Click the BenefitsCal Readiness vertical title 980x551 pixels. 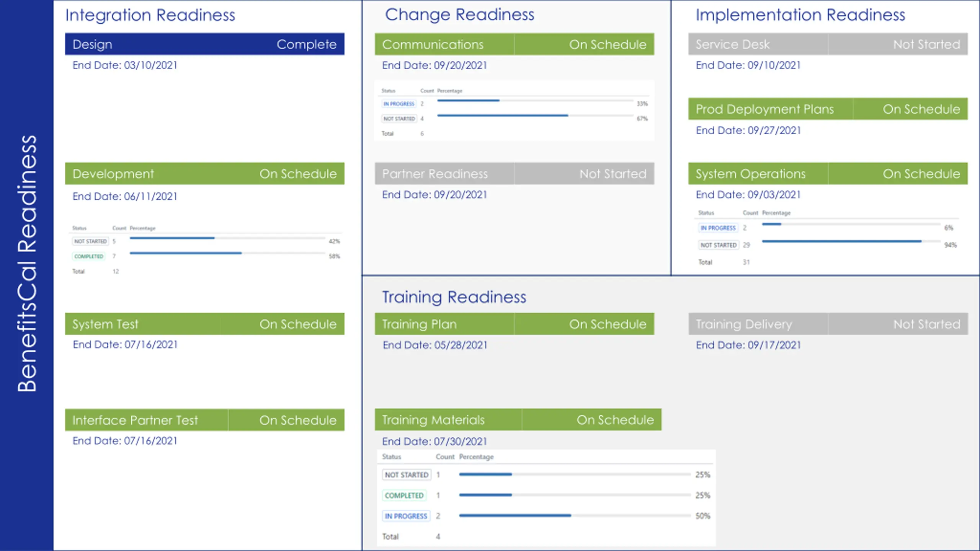tap(27, 263)
